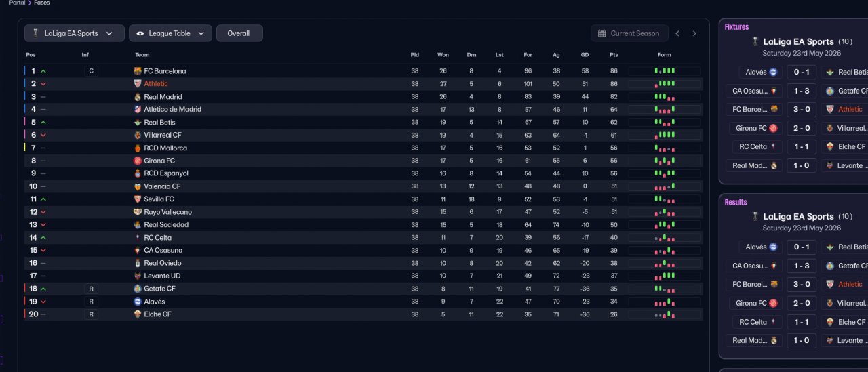Click Barcelona's form indicator bars

point(665,71)
